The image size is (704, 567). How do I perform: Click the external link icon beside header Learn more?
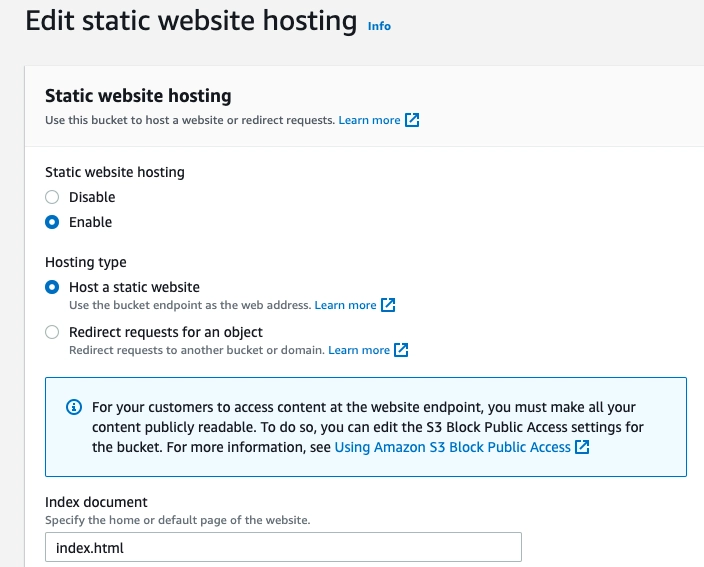412,121
